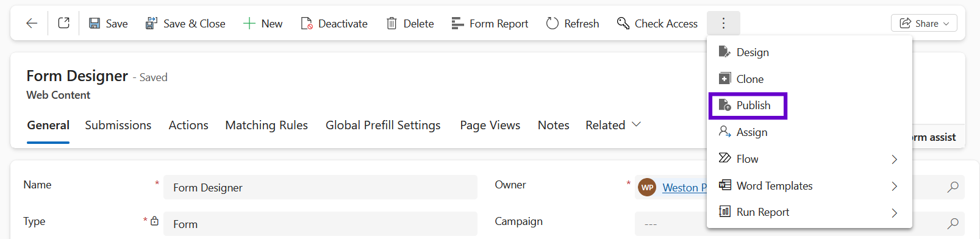Click the Check Access label
This screenshot has height=239, width=980.
pos(666,23)
